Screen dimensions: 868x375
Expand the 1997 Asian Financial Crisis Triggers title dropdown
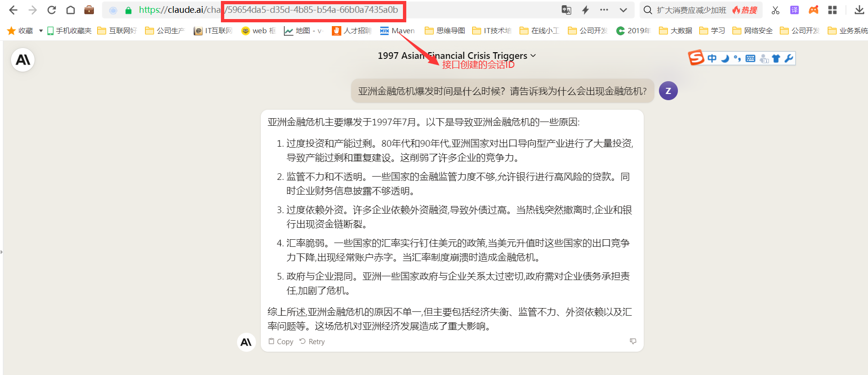pyautogui.click(x=457, y=56)
